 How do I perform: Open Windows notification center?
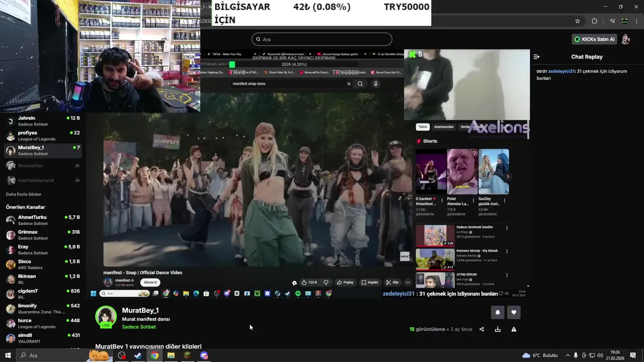point(633,355)
